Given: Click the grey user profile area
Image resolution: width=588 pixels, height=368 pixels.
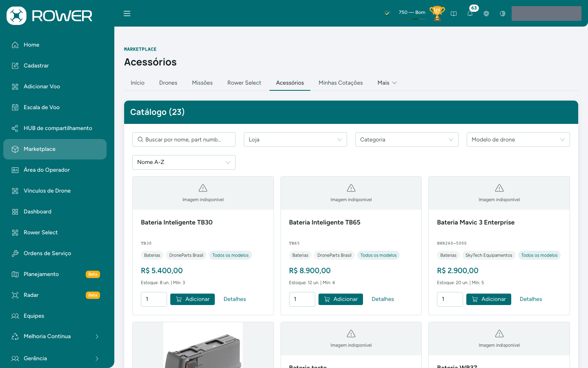Looking at the screenshot, I should [546, 13].
